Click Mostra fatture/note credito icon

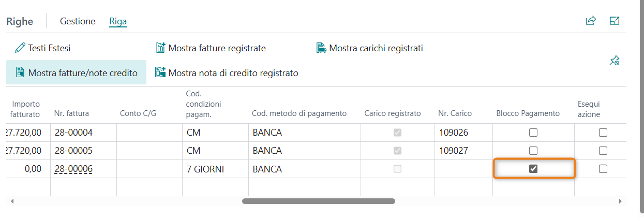click(x=20, y=72)
